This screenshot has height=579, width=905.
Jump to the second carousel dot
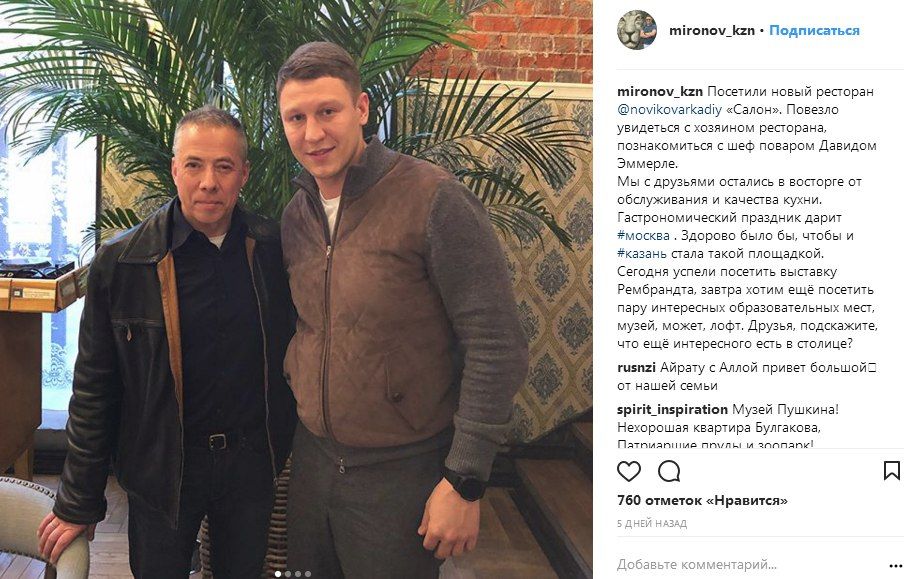coord(288,574)
